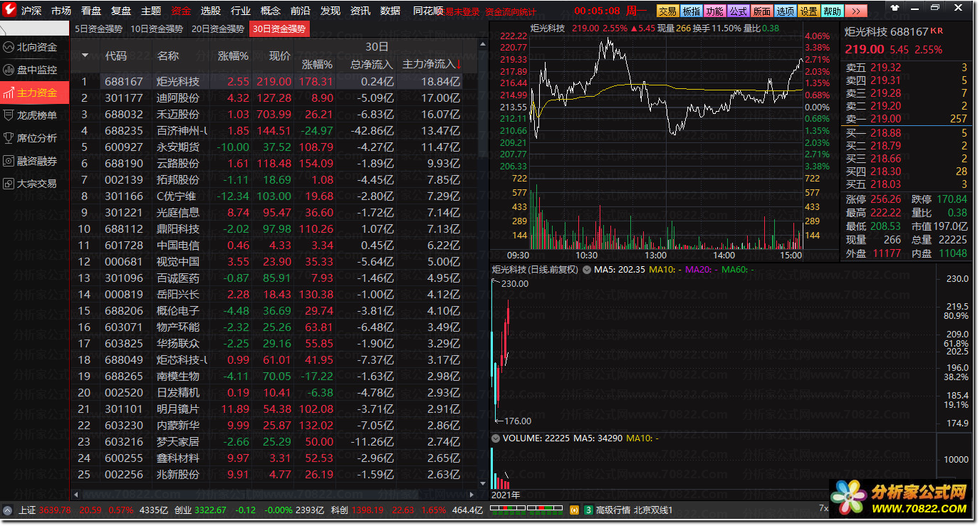980x526 pixels.
Task: Click the 龙虎榜单 flag icon
Action: 9,115
